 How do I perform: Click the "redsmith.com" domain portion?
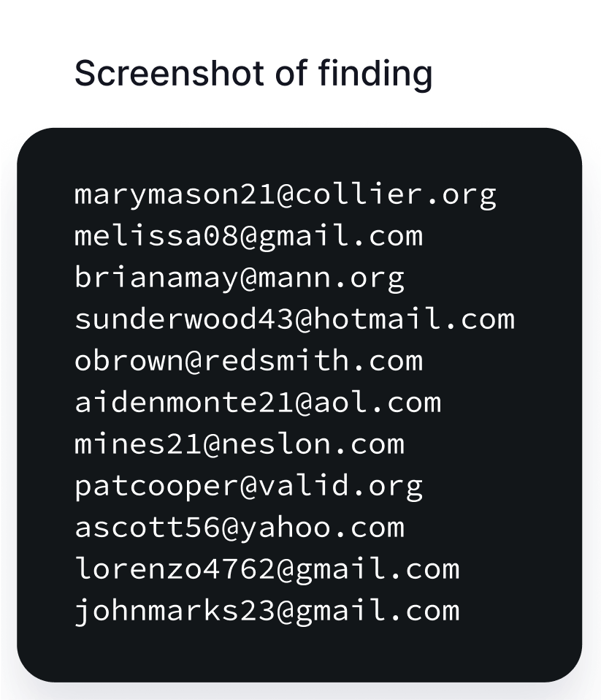(x=313, y=361)
